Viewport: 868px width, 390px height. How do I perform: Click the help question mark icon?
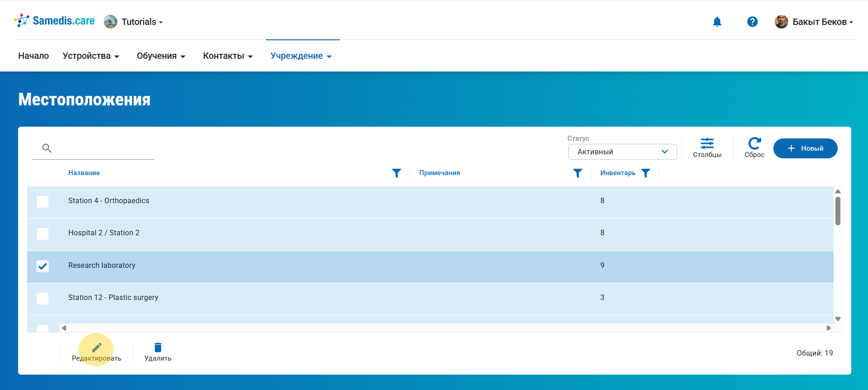752,22
